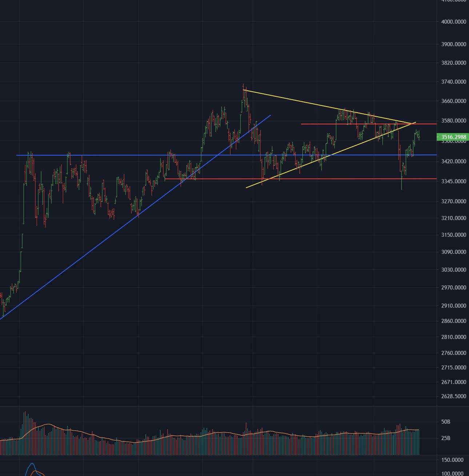Click the 2628.5000 price axis label
Image resolution: width=469 pixels, height=476 pixels.
tap(453, 396)
